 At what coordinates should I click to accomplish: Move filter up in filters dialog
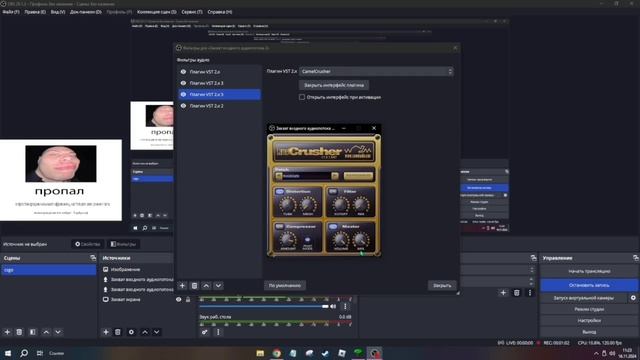[x=206, y=286]
